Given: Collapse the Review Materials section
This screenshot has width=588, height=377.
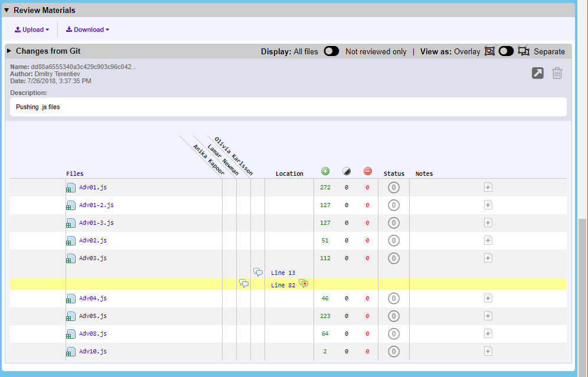Looking at the screenshot, I should (7, 9).
